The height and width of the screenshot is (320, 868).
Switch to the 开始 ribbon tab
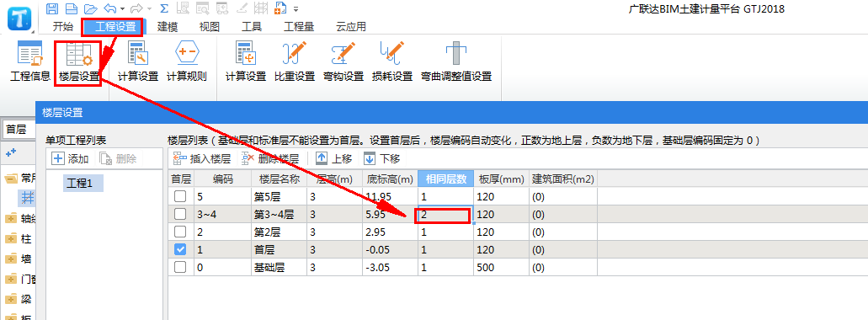tap(62, 27)
